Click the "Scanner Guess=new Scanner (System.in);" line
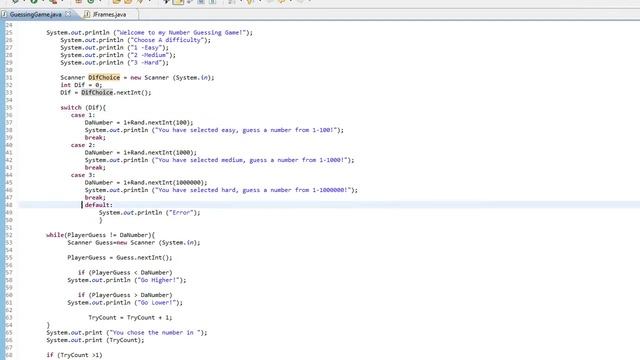 (x=134, y=242)
